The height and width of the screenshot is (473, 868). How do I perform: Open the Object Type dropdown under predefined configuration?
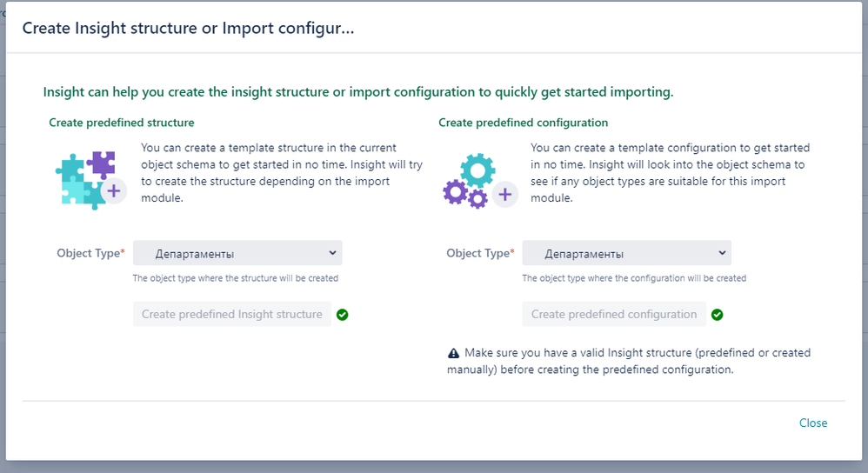tap(626, 253)
